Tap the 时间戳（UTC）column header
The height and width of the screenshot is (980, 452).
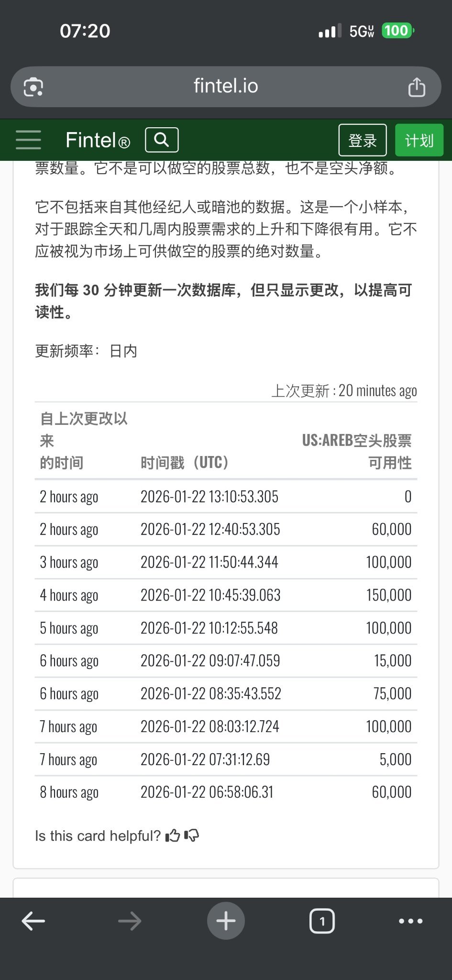[x=185, y=463]
